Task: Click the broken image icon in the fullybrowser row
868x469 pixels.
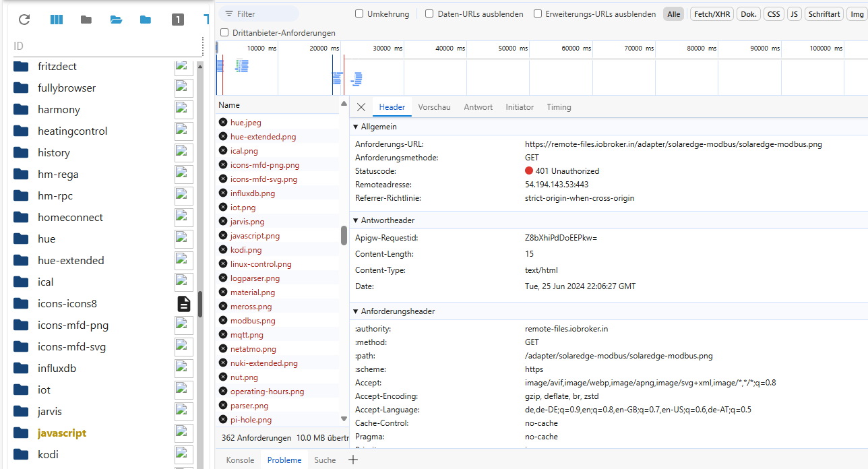Action: (184, 88)
